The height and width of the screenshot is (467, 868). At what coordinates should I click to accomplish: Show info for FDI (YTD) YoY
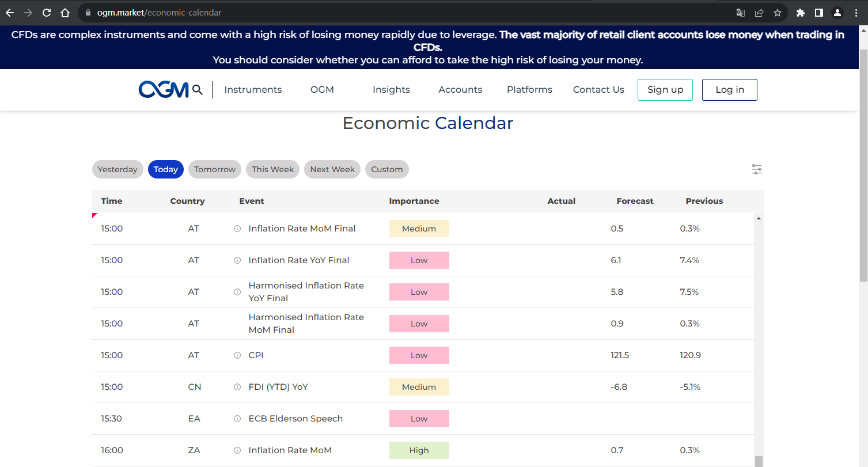tap(237, 387)
